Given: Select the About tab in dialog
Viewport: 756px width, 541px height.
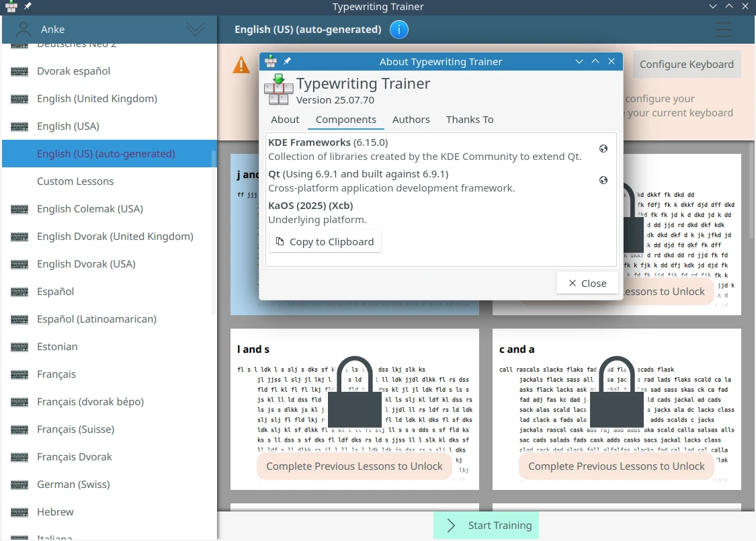Looking at the screenshot, I should click(285, 120).
